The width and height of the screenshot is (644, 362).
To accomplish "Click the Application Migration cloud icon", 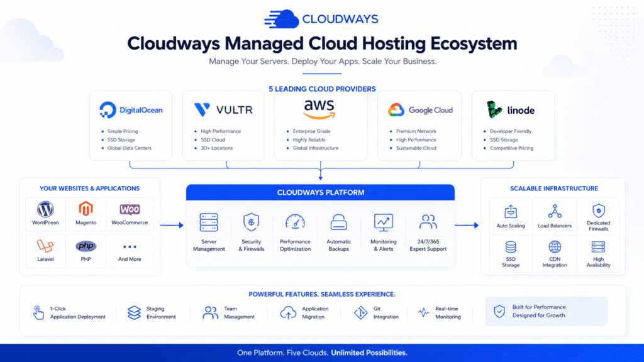I will click(288, 312).
